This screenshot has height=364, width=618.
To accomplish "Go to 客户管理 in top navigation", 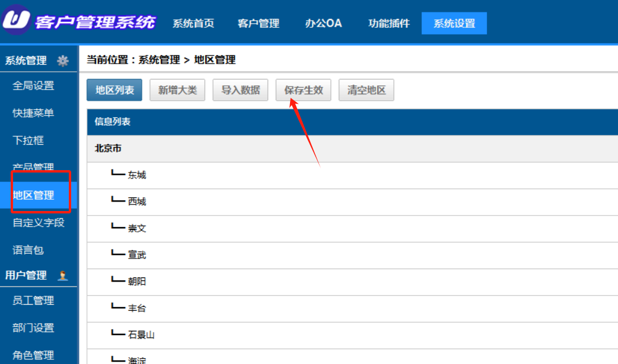I will click(x=259, y=23).
